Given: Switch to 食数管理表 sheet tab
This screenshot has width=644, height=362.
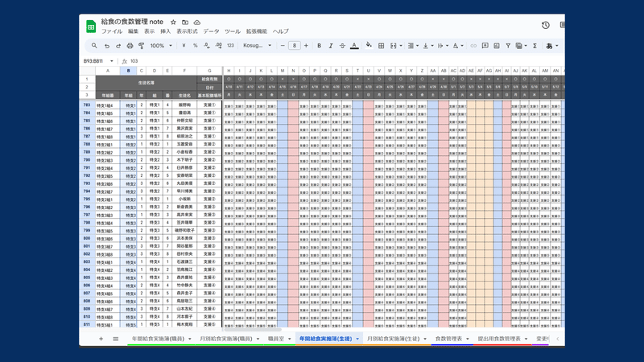Looking at the screenshot, I should 448,339.
